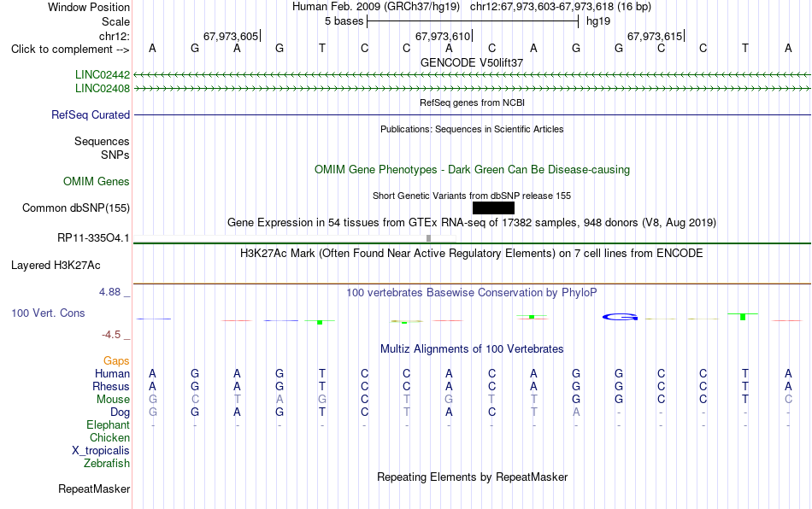Open the 'Publications: Sequences in Scientific Articles' title
Screen dimensions: 812x509
[x=472, y=129]
